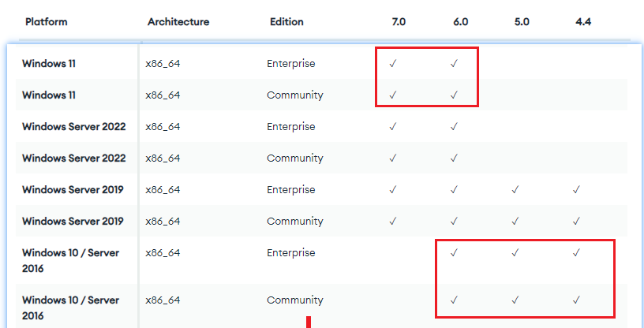Click the Architecture column header
This screenshot has height=328, width=644.
(x=178, y=22)
